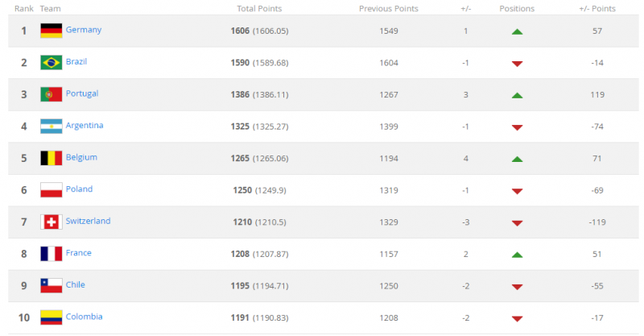Click the Rank column header
Image resolution: width=644 pixels, height=336 pixels.
[24, 9]
